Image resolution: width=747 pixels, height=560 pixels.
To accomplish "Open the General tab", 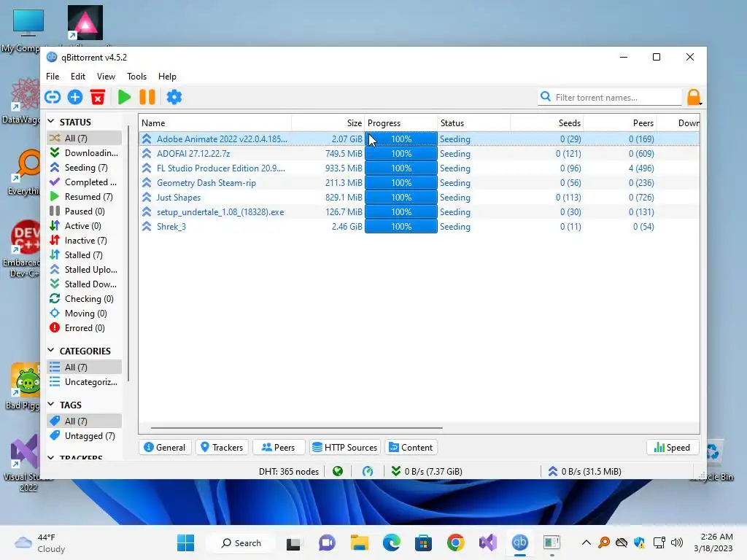I will tap(165, 447).
